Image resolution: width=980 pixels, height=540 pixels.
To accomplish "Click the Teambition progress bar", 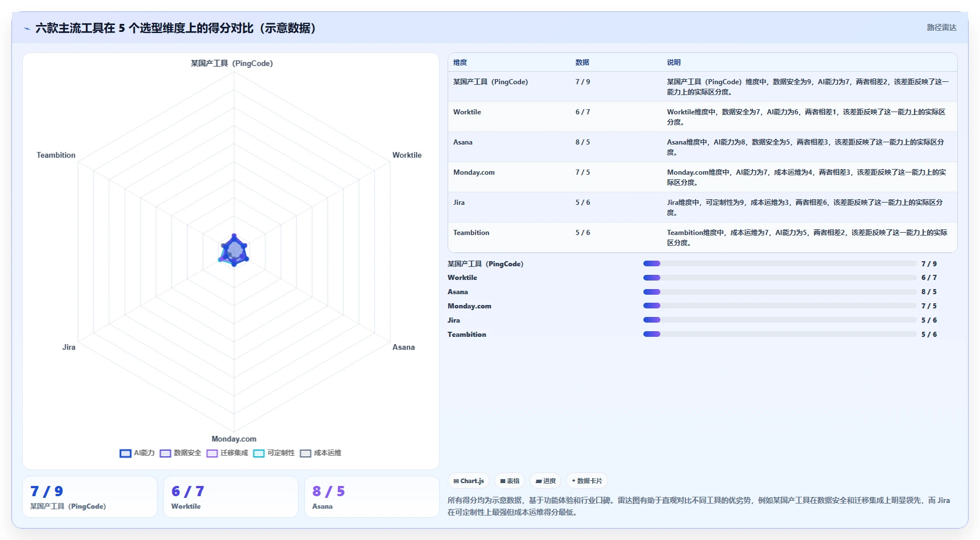I will point(779,334).
